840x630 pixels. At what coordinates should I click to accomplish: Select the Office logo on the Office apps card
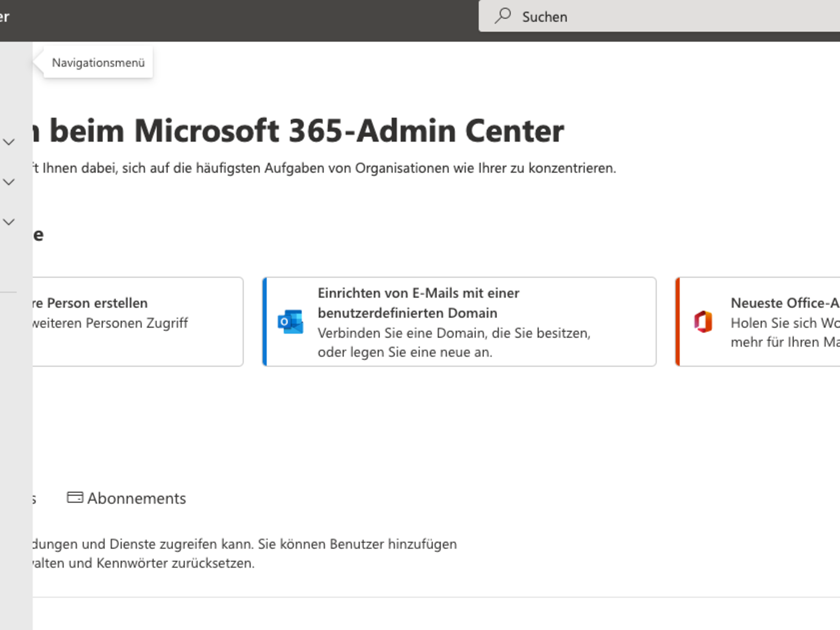point(703,322)
